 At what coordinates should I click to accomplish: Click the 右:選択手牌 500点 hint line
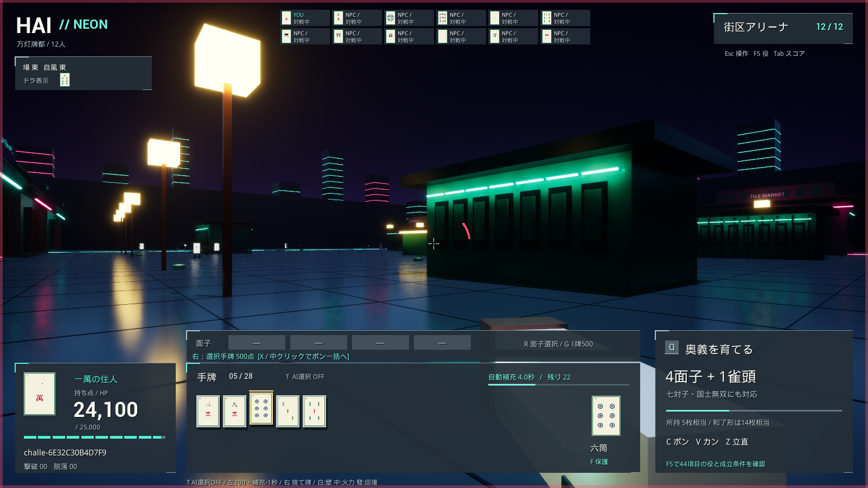click(271, 356)
